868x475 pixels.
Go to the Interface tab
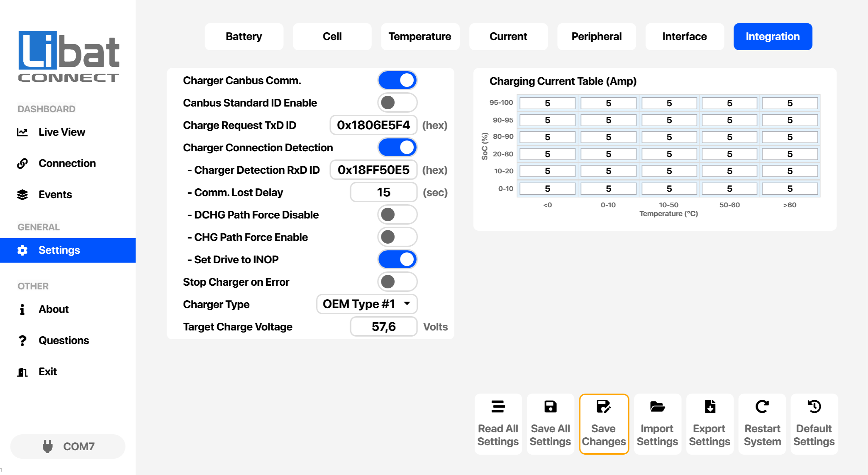(x=685, y=37)
